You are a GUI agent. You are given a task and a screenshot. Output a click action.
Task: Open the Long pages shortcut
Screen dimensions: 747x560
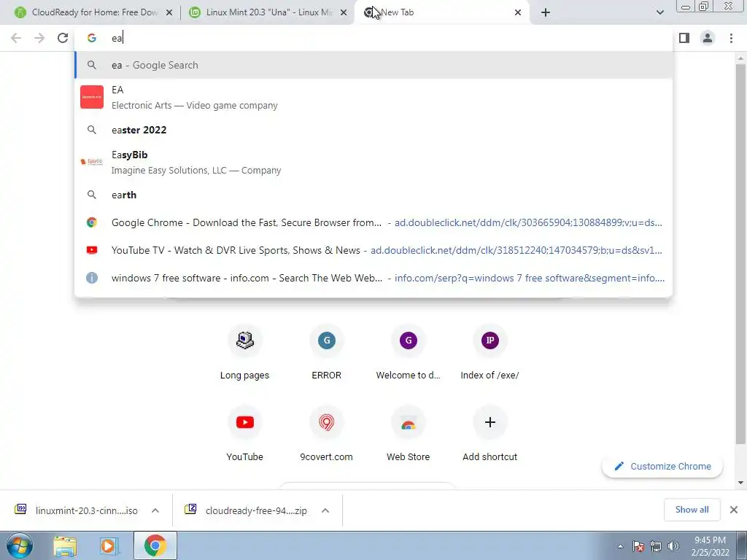click(244, 351)
